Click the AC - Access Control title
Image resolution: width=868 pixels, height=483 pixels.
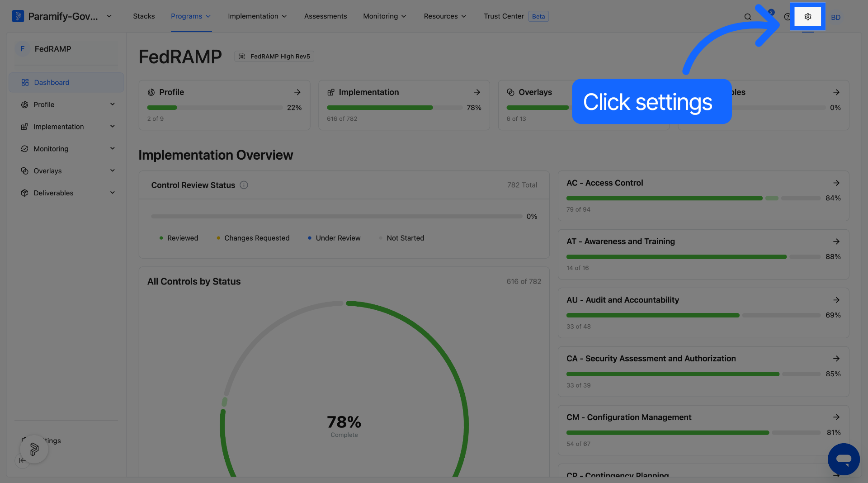tap(604, 183)
